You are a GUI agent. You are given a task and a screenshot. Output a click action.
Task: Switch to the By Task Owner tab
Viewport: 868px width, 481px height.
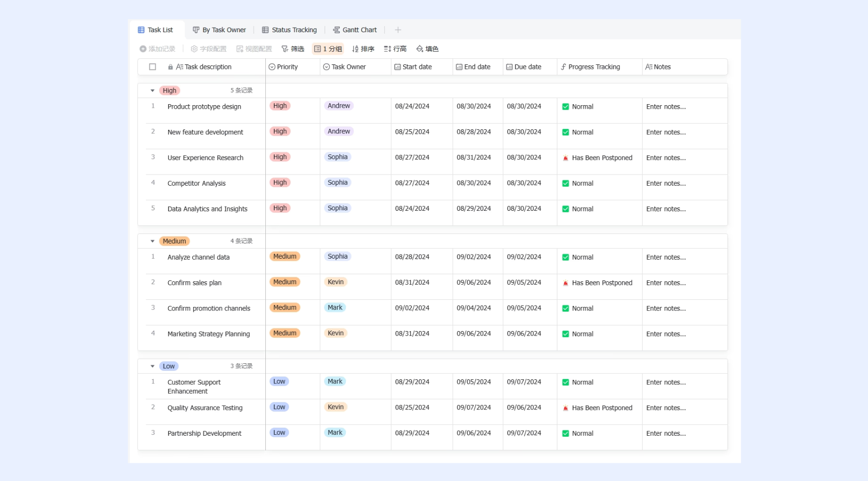coord(219,30)
